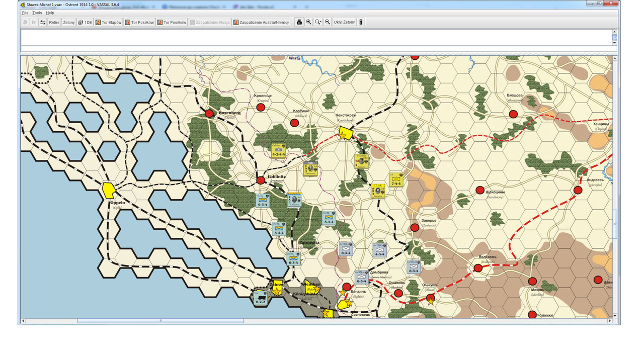Select the 0-2-2 train counter
Screen dimensions: 644x362
click(260, 298)
